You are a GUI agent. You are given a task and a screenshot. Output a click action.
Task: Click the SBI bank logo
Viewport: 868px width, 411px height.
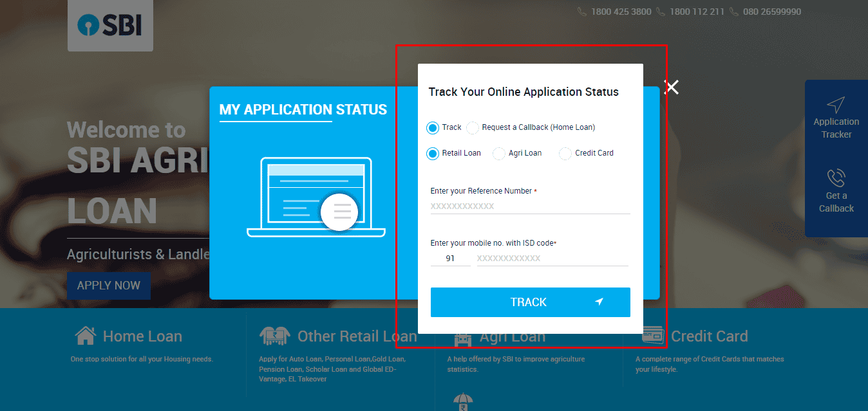point(109,26)
